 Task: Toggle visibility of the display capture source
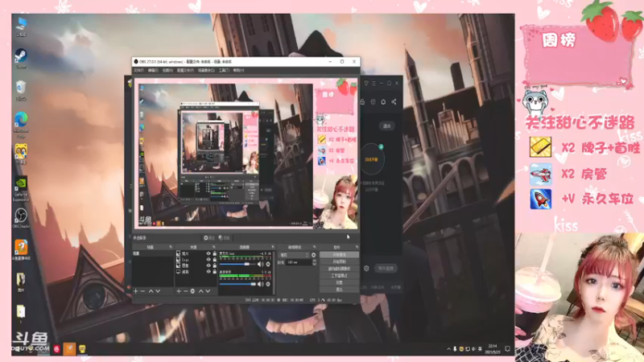208,271
